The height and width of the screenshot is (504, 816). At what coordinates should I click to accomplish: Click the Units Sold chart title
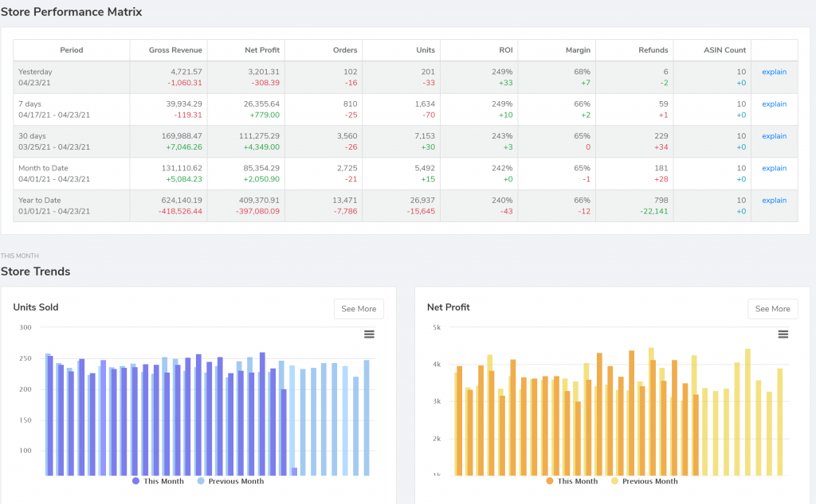tap(36, 307)
